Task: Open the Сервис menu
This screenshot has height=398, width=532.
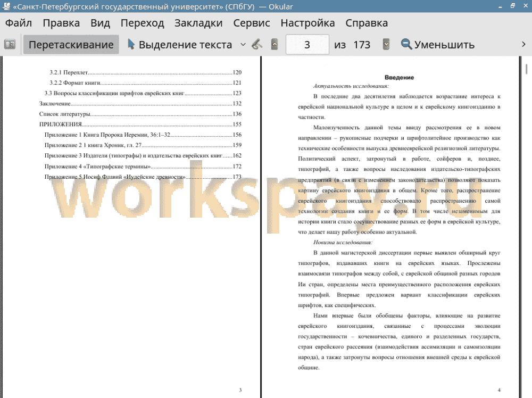Action: (252, 23)
